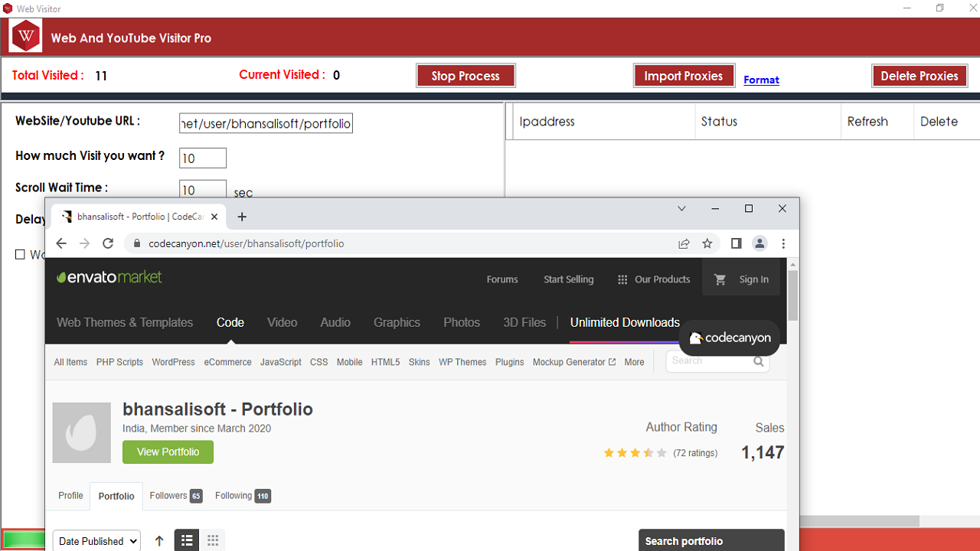
Task: Open the Format link
Action: click(x=761, y=80)
